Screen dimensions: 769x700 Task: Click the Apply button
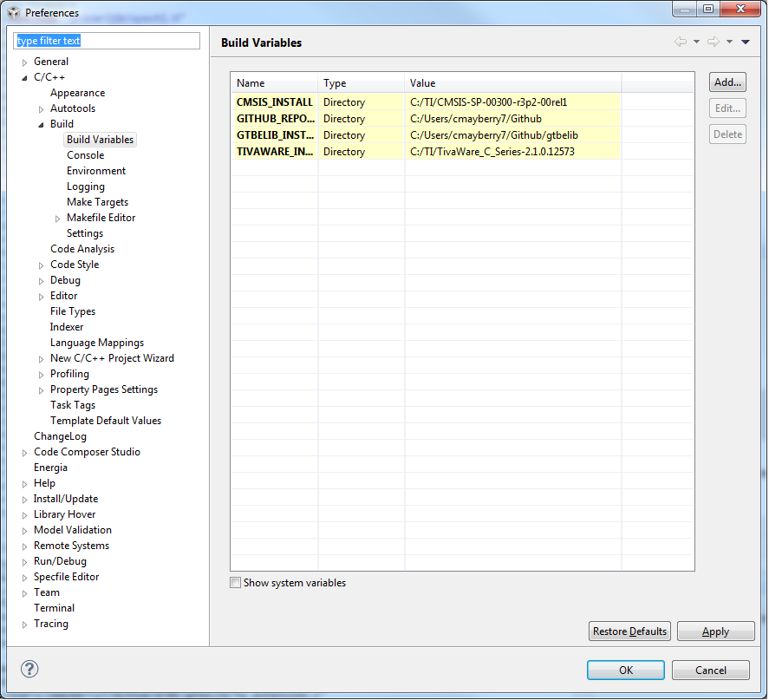[x=715, y=631]
